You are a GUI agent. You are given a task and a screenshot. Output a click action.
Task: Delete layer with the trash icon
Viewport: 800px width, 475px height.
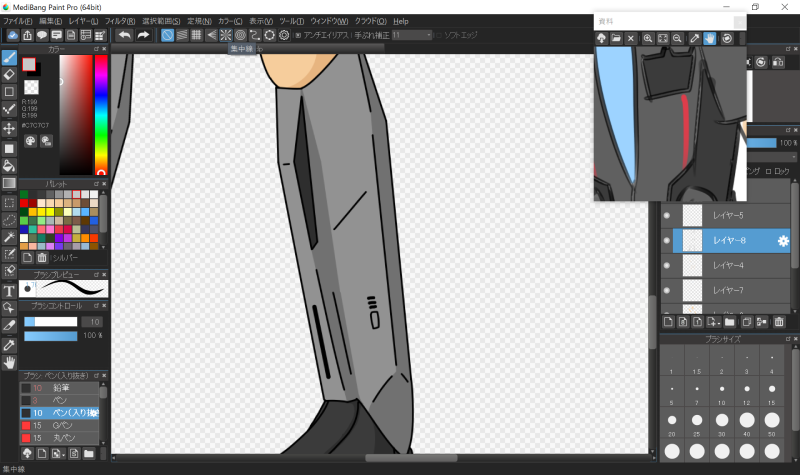pyautogui.click(x=779, y=321)
